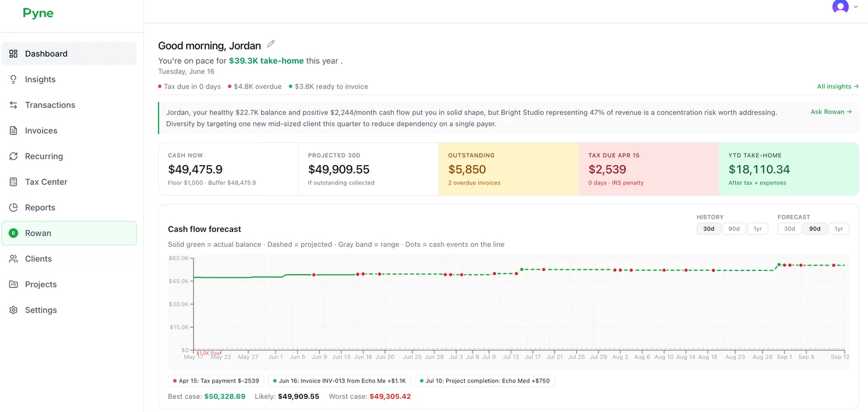Viewport: 868px width, 412px height.
Task: Click the Invoices document icon
Action: pos(13,131)
